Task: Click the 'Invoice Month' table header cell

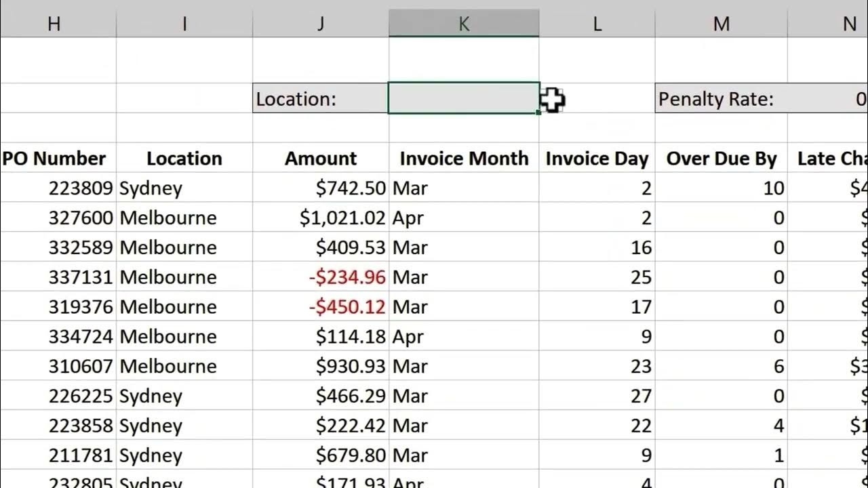Action: (x=464, y=159)
